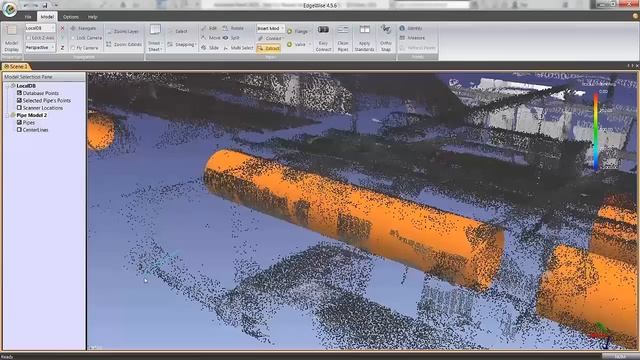The height and width of the screenshot is (360, 640).
Task: Choose the Slide pipe tool
Action: click(210, 48)
